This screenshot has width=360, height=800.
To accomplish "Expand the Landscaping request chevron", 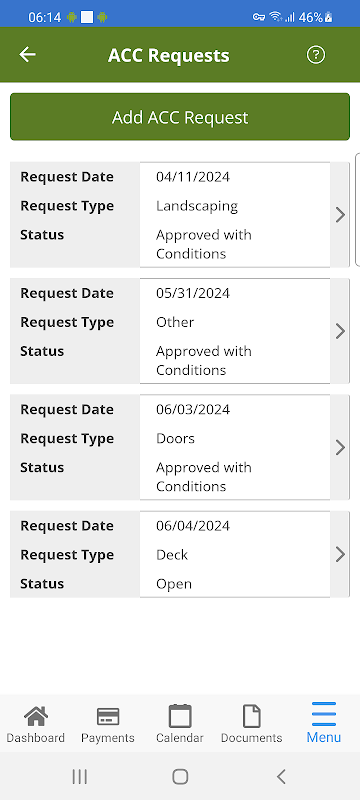I will (x=340, y=215).
